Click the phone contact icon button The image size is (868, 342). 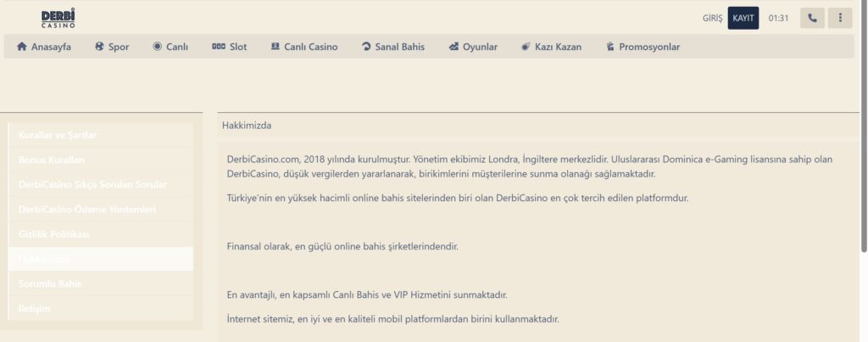coord(812,18)
